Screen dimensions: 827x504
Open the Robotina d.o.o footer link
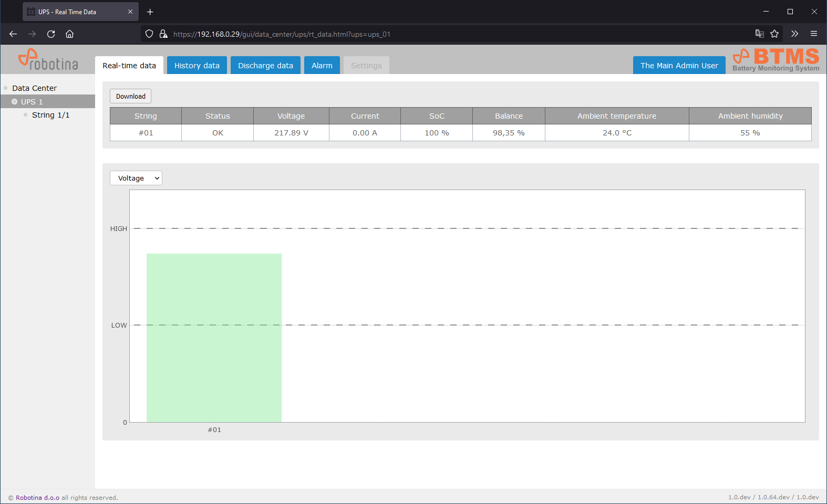[x=37, y=498]
